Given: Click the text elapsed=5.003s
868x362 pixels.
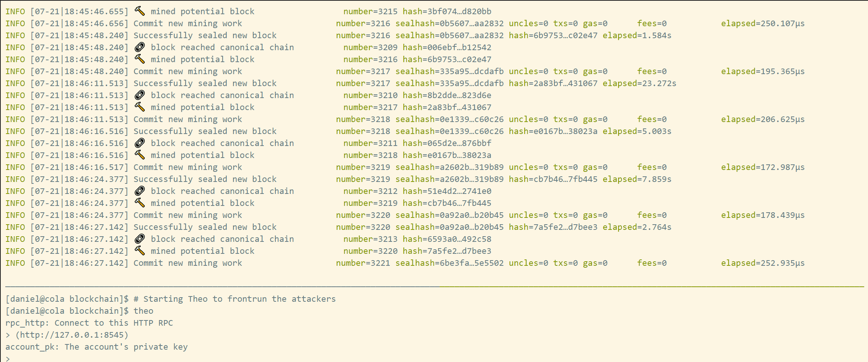Looking at the screenshot, I should 637,131.
